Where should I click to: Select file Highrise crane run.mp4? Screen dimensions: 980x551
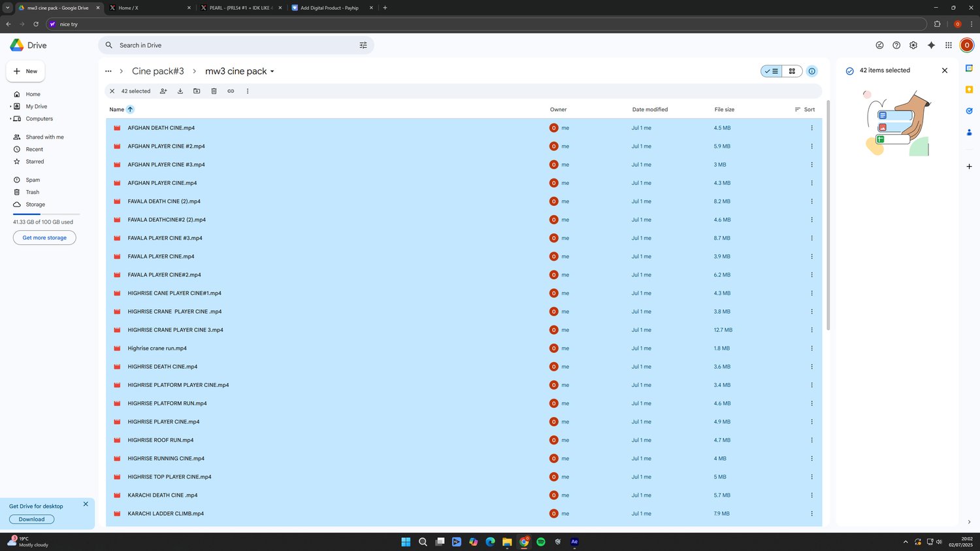click(x=464, y=348)
